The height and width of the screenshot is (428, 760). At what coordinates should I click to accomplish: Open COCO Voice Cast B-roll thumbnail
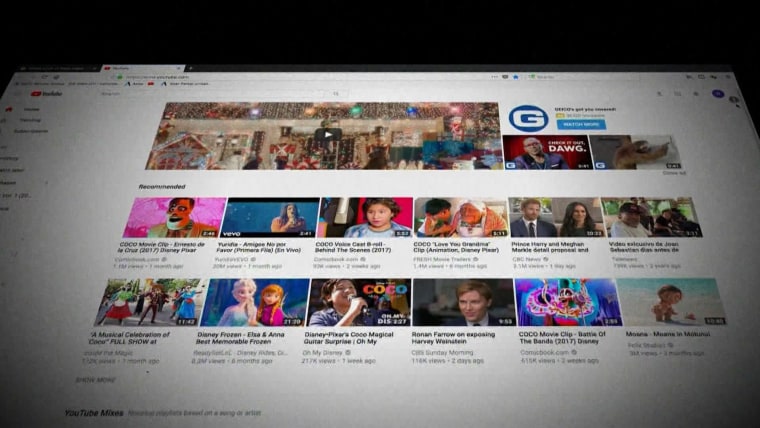pos(365,217)
